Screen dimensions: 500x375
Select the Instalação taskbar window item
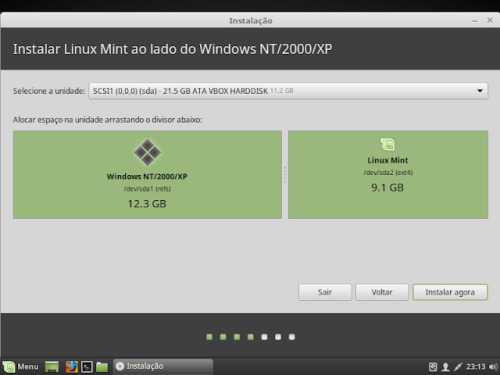point(163,366)
